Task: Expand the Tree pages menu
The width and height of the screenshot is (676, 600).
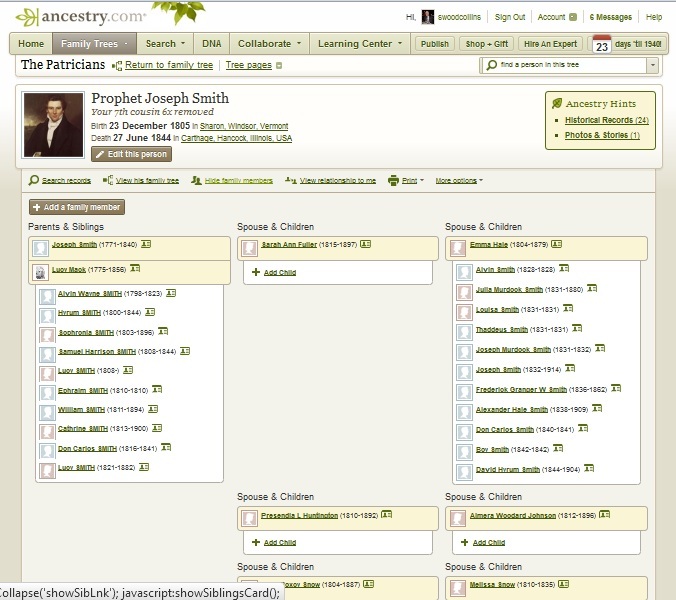Action: pos(279,66)
